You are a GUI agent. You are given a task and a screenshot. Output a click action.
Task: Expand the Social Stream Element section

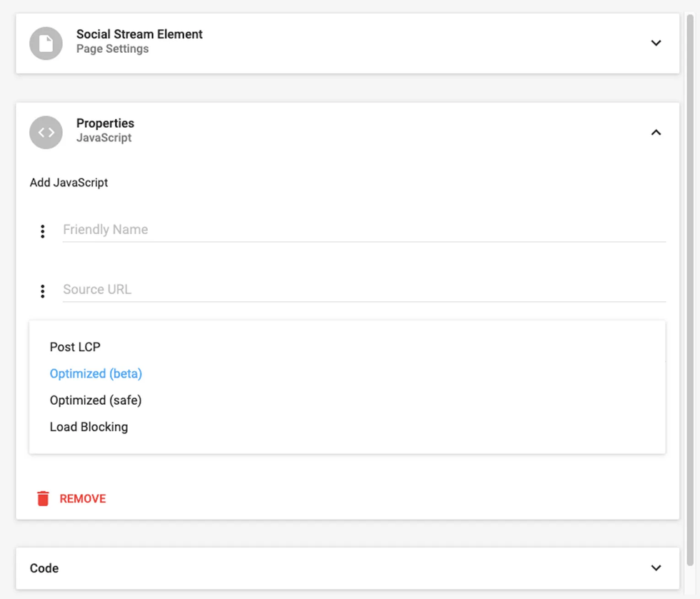[x=656, y=43]
